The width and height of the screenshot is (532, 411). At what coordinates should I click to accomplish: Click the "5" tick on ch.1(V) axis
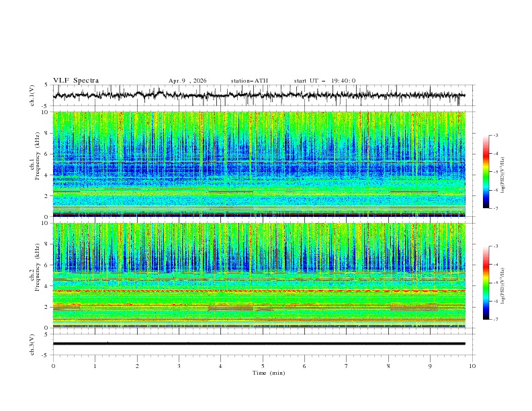click(x=46, y=85)
